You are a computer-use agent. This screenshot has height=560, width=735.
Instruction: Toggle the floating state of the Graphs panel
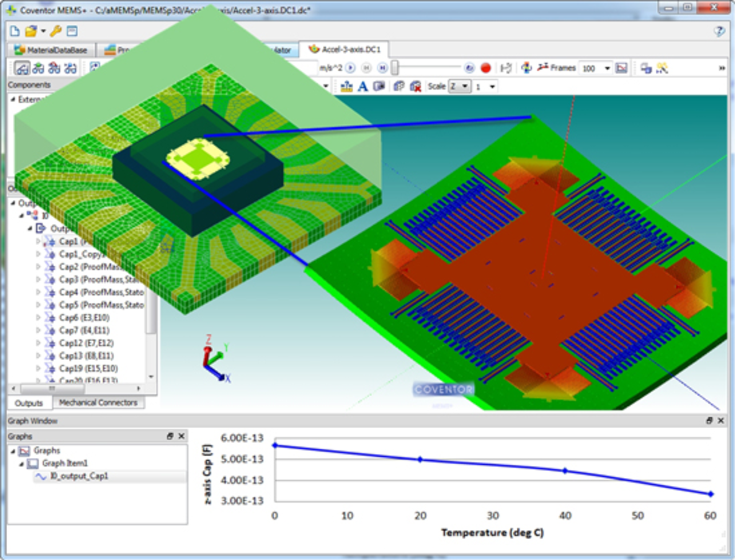[170, 436]
